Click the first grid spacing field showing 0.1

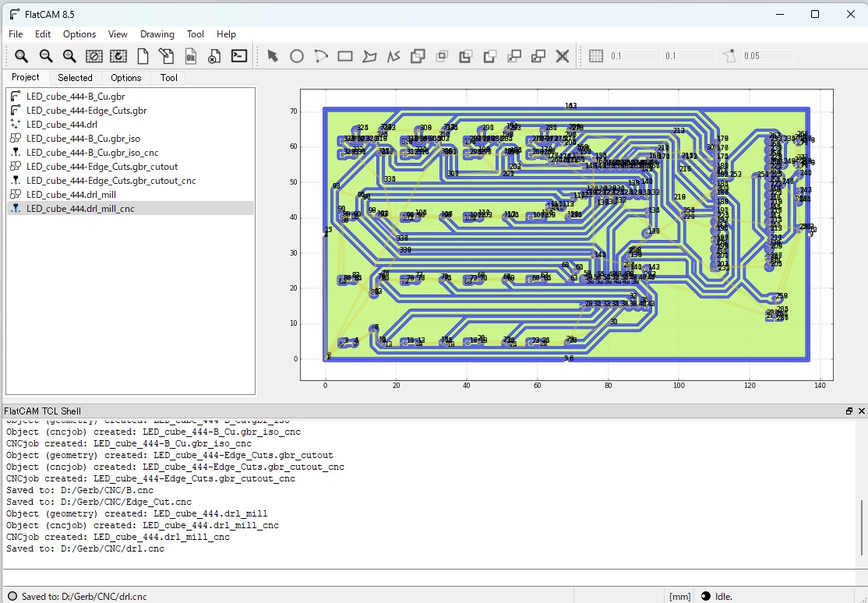634,56
